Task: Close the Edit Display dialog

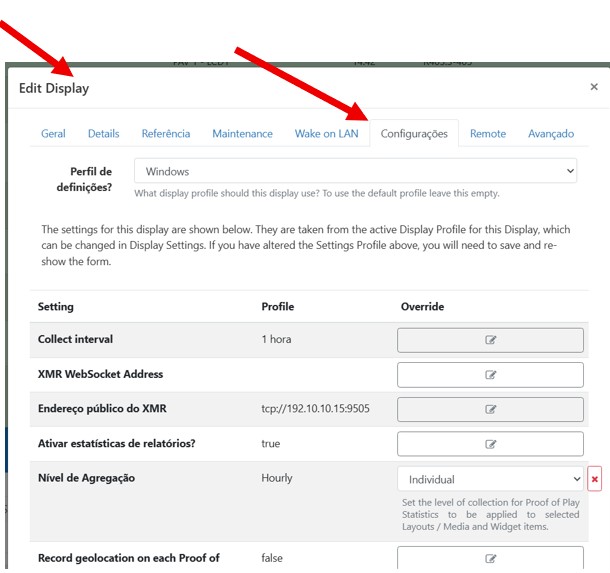Action: tap(594, 88)
